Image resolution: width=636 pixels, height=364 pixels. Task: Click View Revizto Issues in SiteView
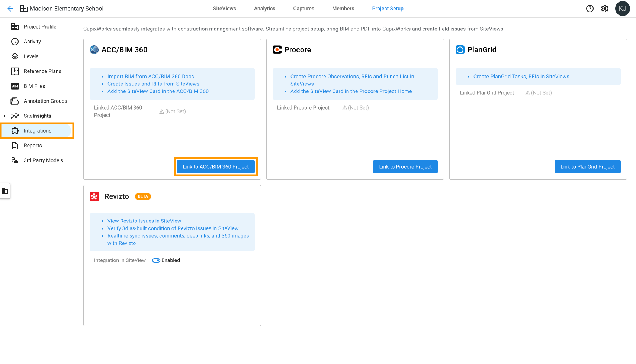144,221
